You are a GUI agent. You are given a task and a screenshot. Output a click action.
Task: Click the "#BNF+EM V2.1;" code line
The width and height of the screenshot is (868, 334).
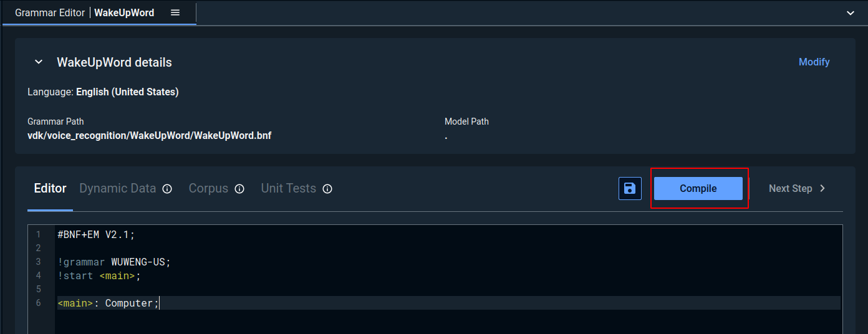click(96, 234)
